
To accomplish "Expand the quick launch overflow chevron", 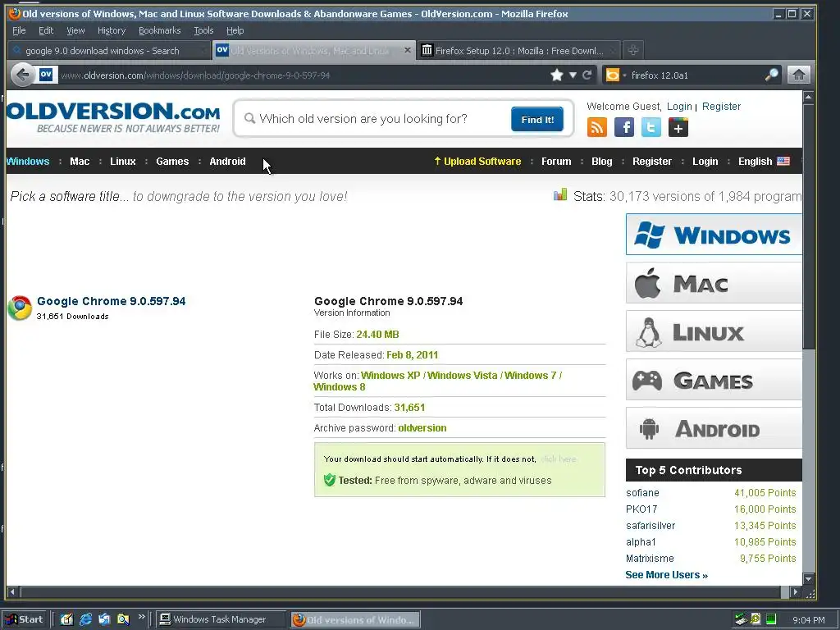I will pyautogui.click(x=141, y=617).
